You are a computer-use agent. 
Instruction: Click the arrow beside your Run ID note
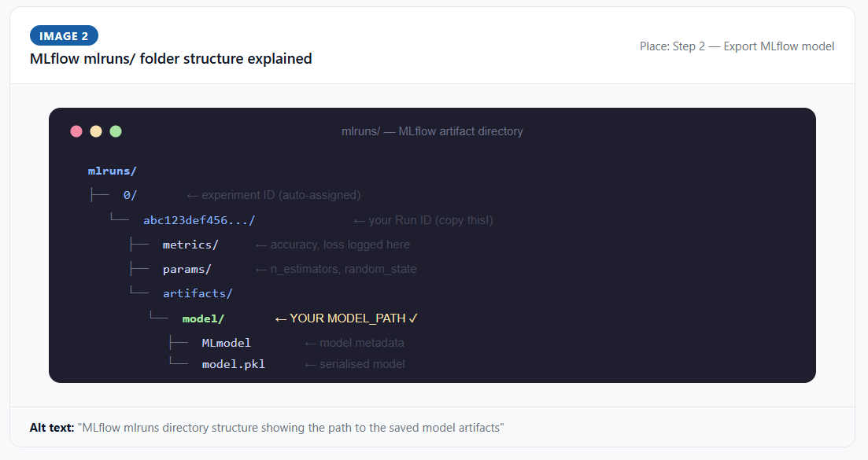(x=359, y=220)
